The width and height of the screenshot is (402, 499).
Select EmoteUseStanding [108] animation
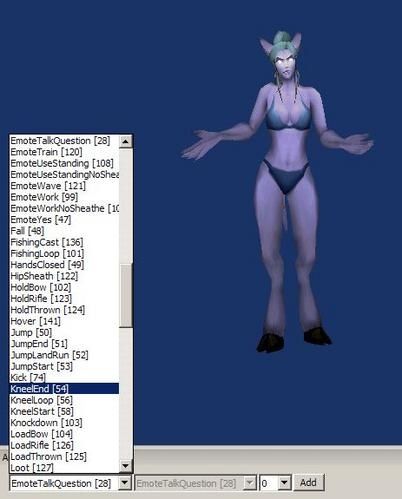click(x=64, y=163)
